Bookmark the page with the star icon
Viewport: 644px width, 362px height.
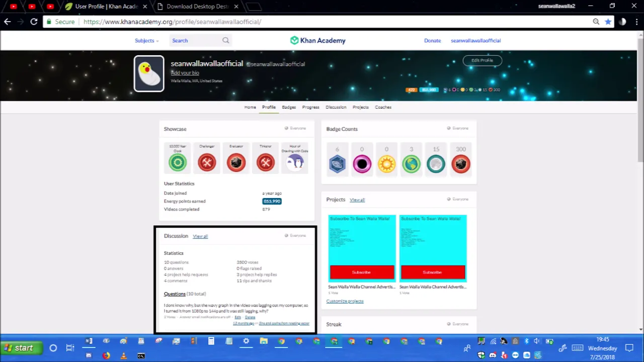pyautogui.click(x=608, y=22)
